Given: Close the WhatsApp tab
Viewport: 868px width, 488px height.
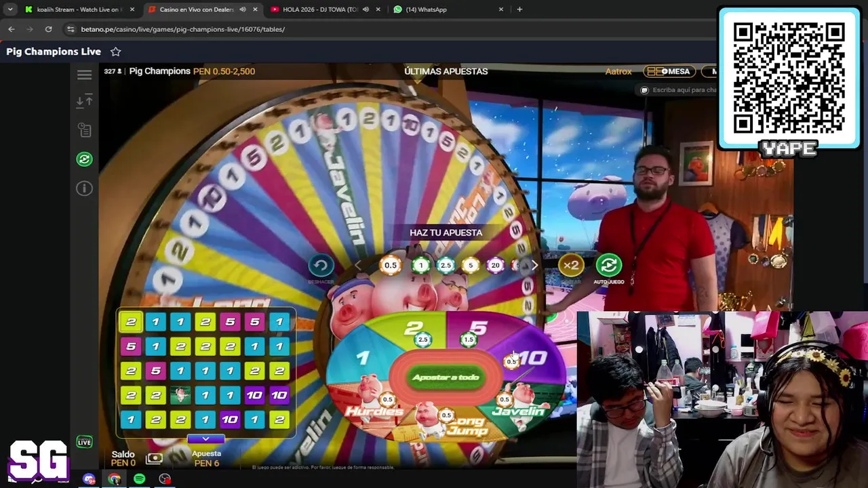Looking at the screenshot, I should coord(501,9).
